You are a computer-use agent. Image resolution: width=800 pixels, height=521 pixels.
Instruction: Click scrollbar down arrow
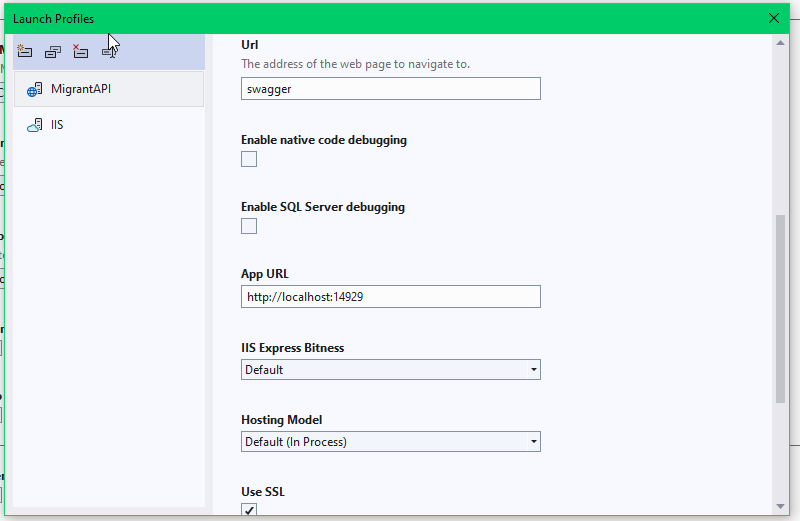pyautogui.click(x=780, y=506)
